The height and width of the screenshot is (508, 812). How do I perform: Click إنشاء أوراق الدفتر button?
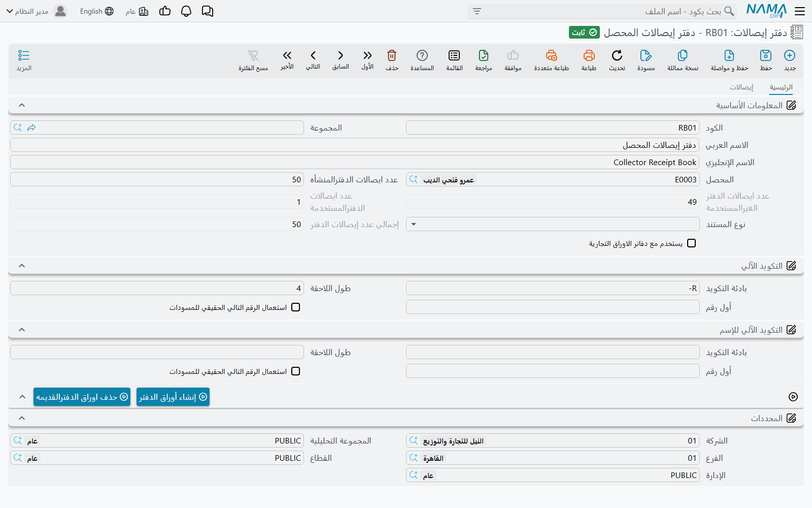click(x=173, y=397)
